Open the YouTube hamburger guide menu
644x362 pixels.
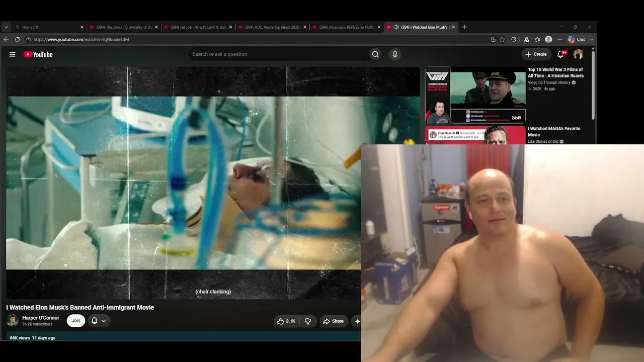[13, 54]
